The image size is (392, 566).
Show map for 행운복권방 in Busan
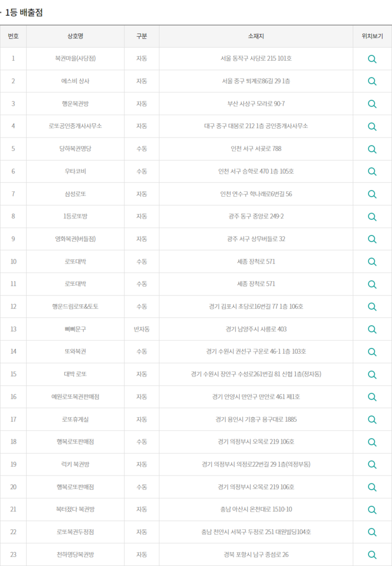(x=372, y=104)
